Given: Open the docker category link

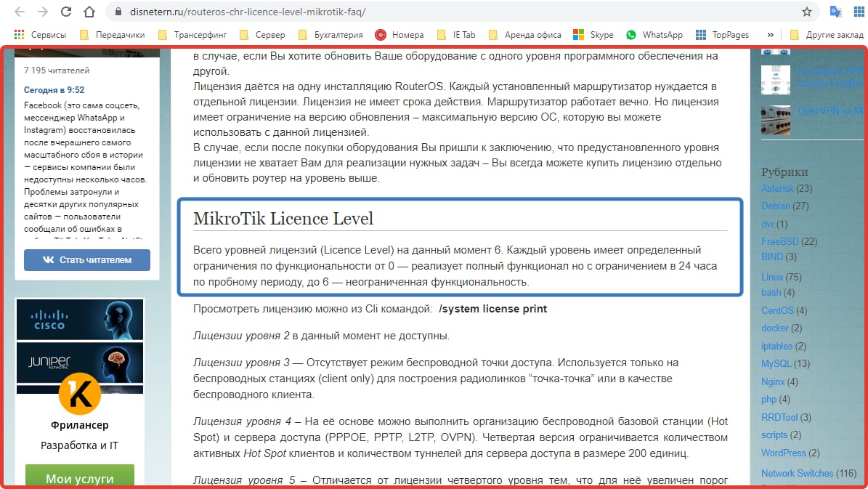Looking at the screenshot, I should tap(775, 328).
